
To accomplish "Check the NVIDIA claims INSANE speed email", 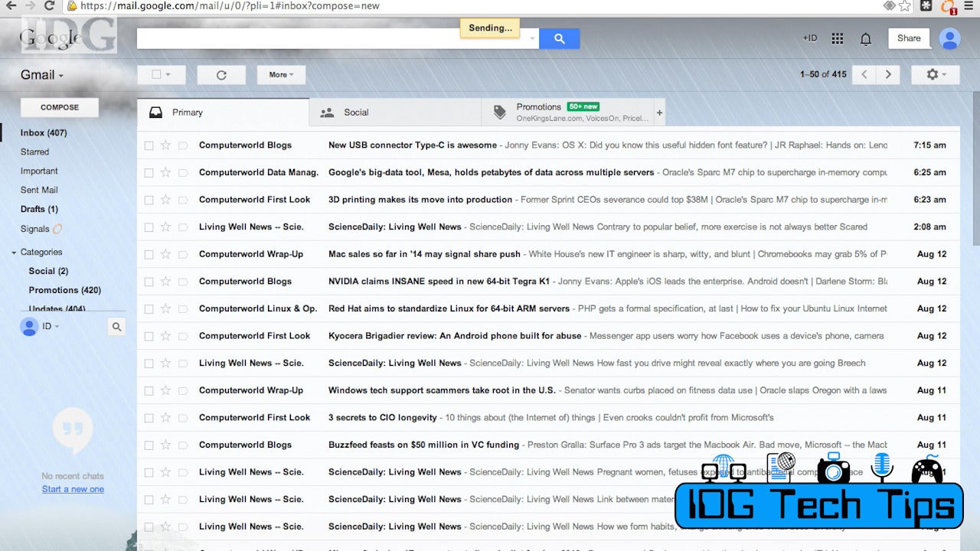I will pos(149,282).
